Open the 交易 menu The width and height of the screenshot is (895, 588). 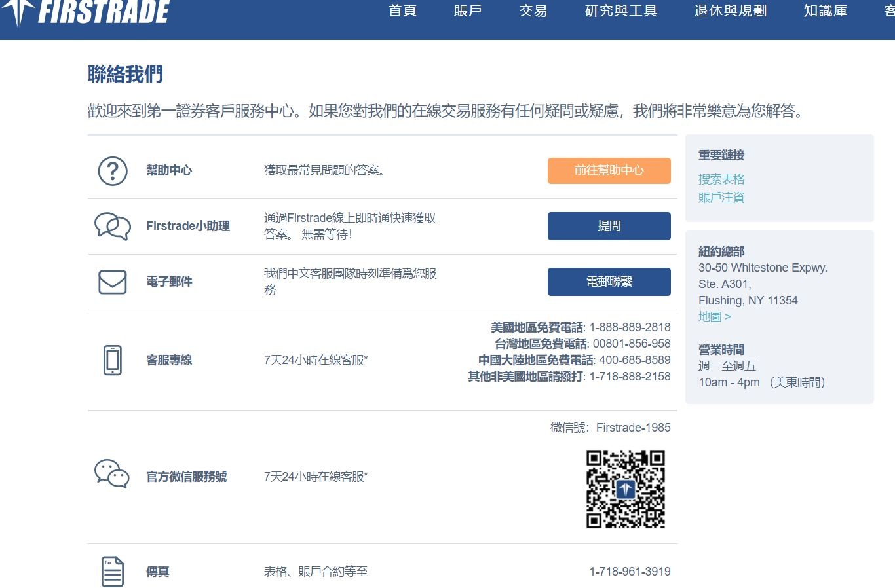click(533, 10)
